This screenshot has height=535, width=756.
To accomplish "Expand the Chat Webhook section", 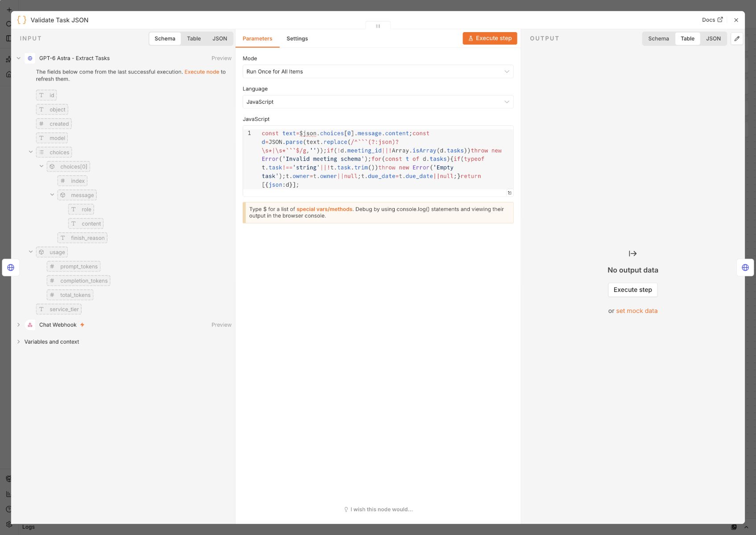I will (x=19, y=325).
